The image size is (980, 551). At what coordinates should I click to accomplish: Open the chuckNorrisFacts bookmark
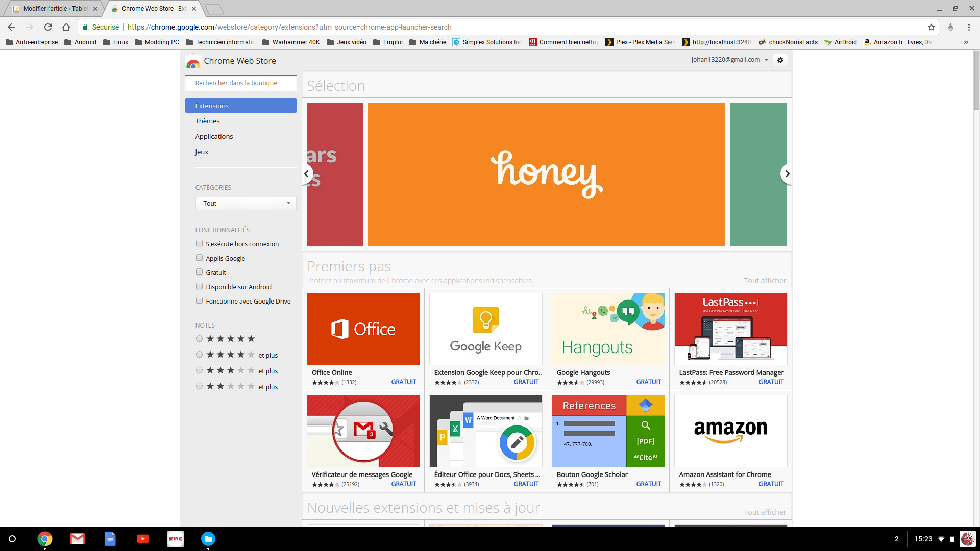789,42
